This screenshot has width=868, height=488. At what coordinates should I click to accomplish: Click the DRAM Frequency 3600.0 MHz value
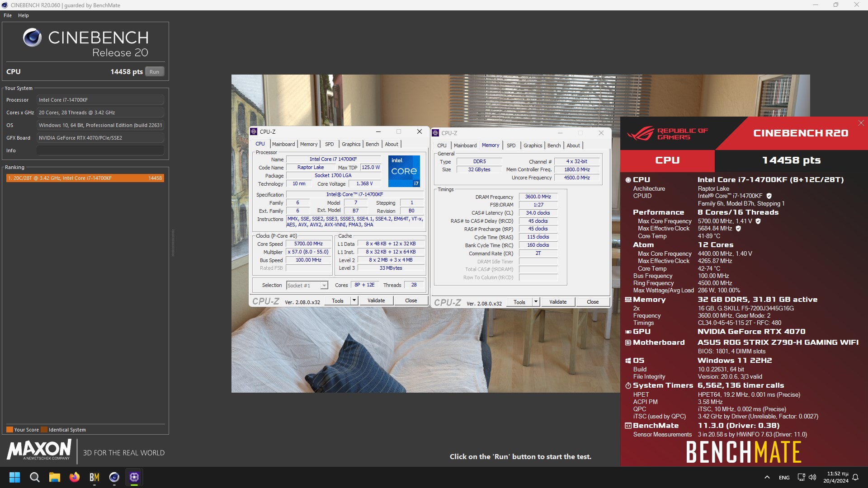(538, 197)
